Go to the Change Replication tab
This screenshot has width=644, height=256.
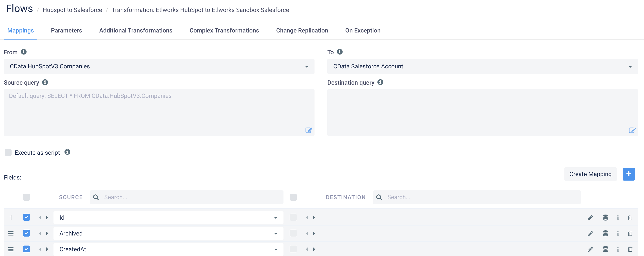(x=302, y=31)
